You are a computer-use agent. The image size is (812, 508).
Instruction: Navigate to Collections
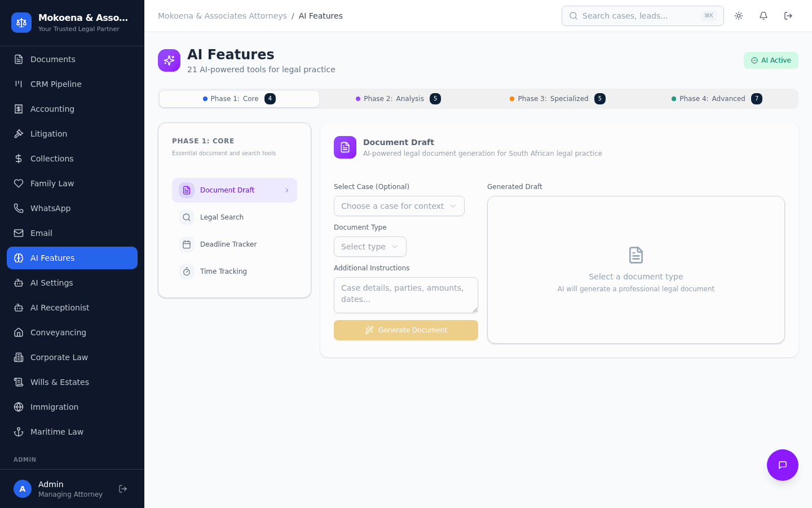72,159
